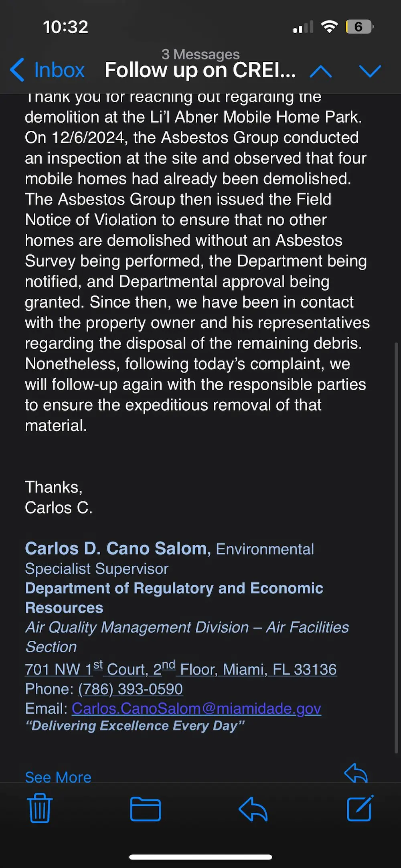Open the 701 NW 1st Court address link
The height and width of the screenshot is (868, 401).
coord(181,669)
